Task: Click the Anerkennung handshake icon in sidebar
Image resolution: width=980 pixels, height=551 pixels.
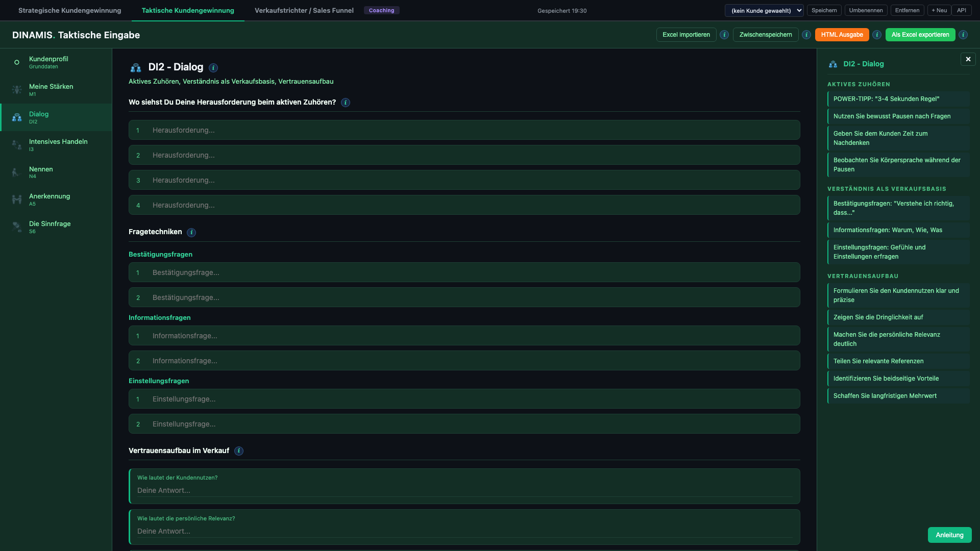Action: tap(17, 199)
